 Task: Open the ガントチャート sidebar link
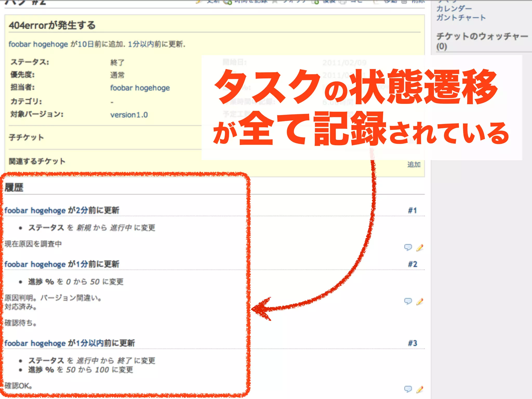[461, 18]
